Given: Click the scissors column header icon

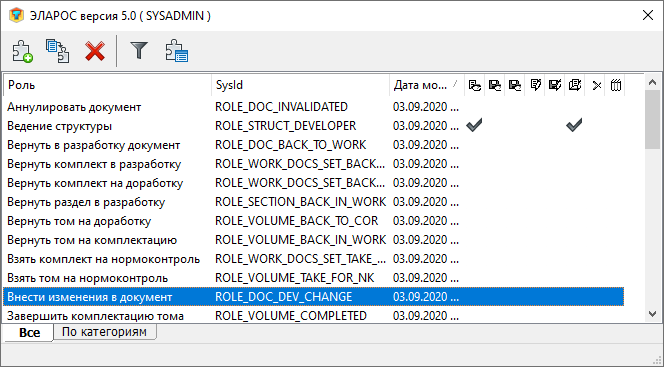Looking at the screenshot, I should point(597,86).
